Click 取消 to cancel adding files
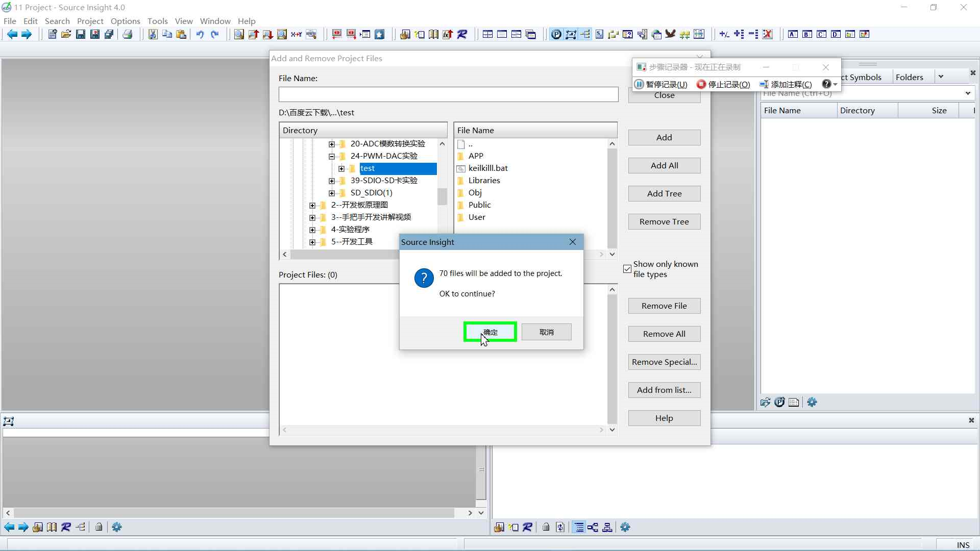 (546, 332)
